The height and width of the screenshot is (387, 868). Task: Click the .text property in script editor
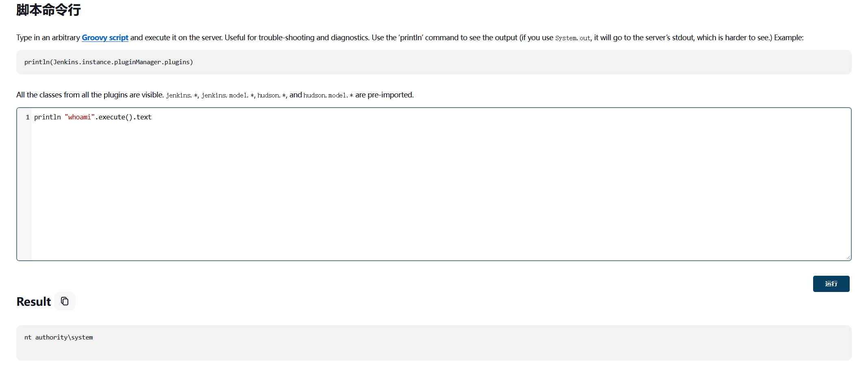pos(143,117)
